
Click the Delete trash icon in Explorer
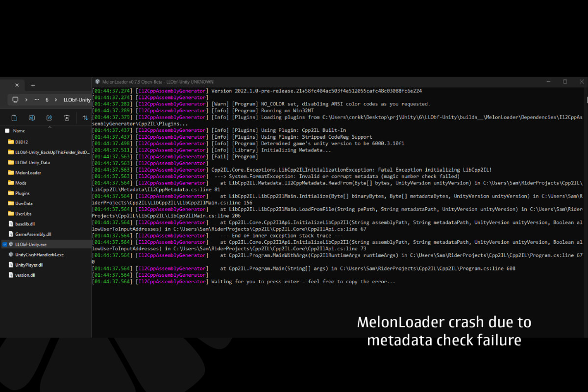click(x=67, y=118)
